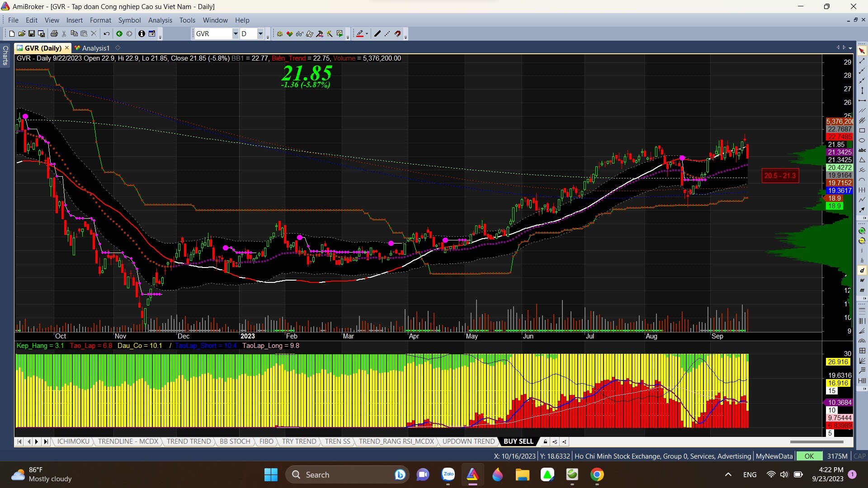868x488 pixels.
Task: Open Google Chrome from the taskbar
Action: 597,474
